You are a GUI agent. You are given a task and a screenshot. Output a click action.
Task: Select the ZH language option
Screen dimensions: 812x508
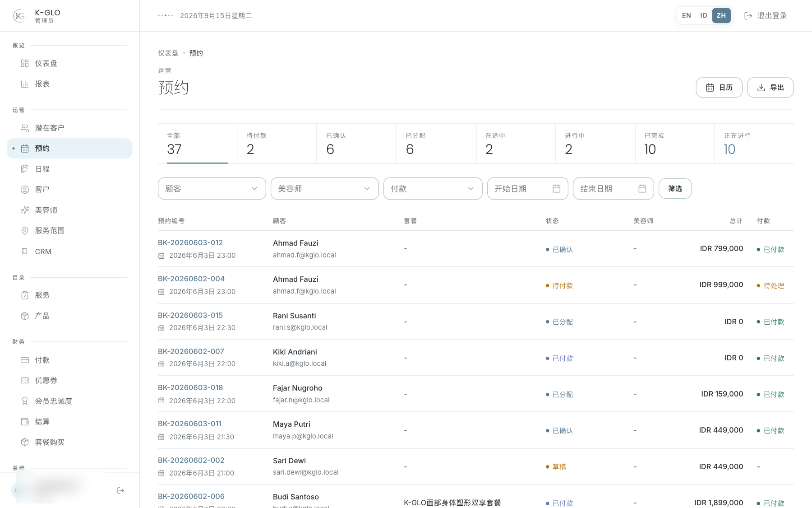(x=721, y=15)
